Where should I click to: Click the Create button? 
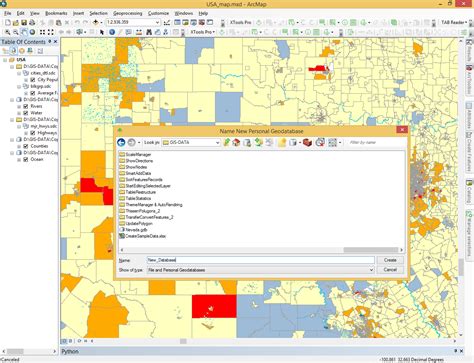(390, 260)
